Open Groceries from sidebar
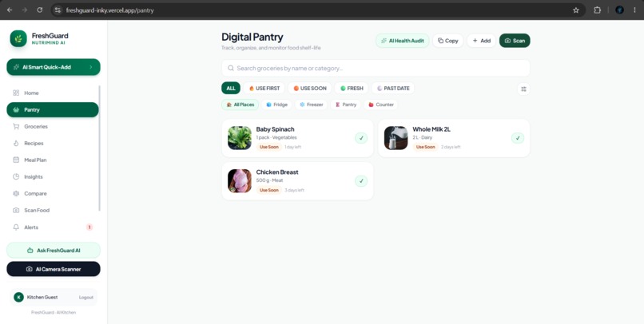Image resolution: width=644 pixels, height=324 pixels. coord(53,127)
